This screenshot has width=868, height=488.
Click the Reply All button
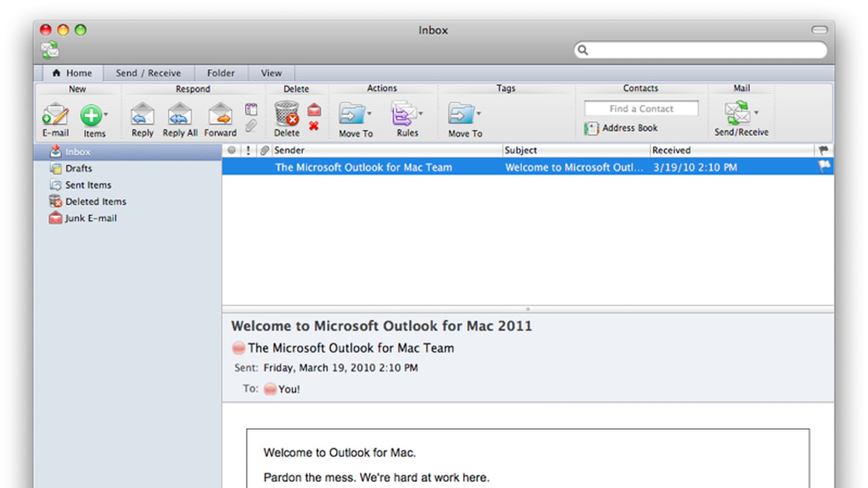[x=180, y=119]
